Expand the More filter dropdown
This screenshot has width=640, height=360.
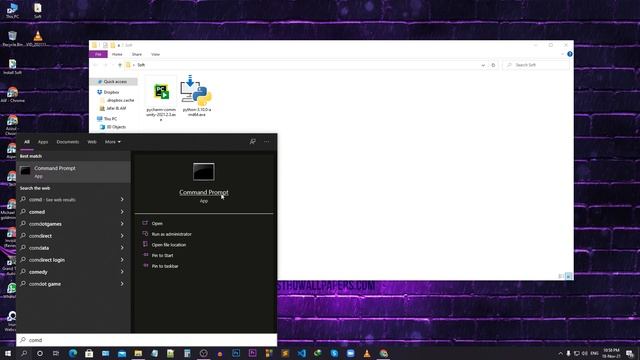coord(113,142)
